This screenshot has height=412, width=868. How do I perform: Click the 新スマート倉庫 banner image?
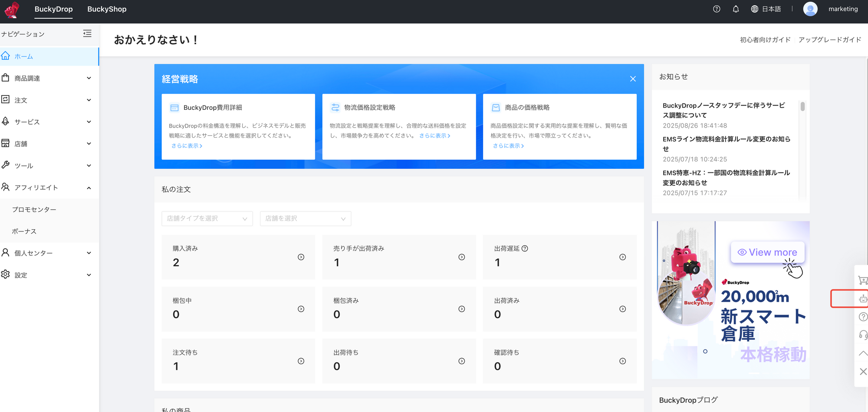point(730,300)
